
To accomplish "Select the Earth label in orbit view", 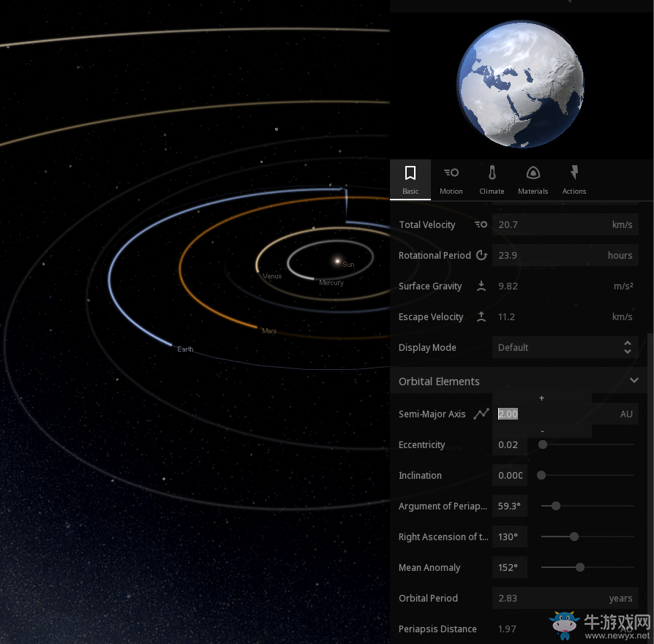I will [185, 349].
